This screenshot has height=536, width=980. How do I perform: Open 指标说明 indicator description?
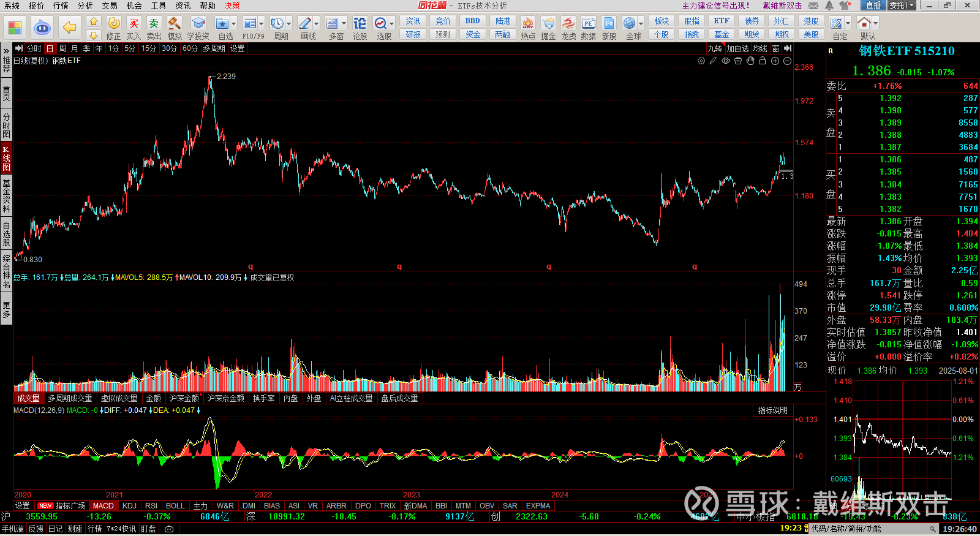coord(772,410)
